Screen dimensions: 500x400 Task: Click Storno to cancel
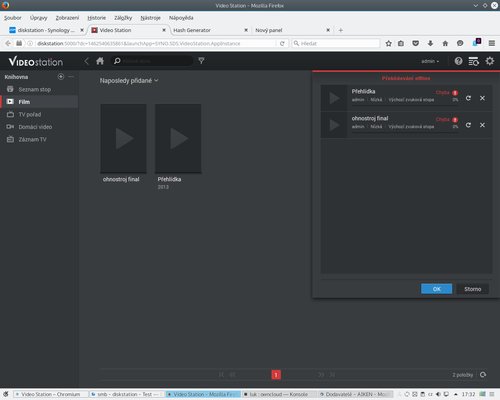click(x=473, y=289)
